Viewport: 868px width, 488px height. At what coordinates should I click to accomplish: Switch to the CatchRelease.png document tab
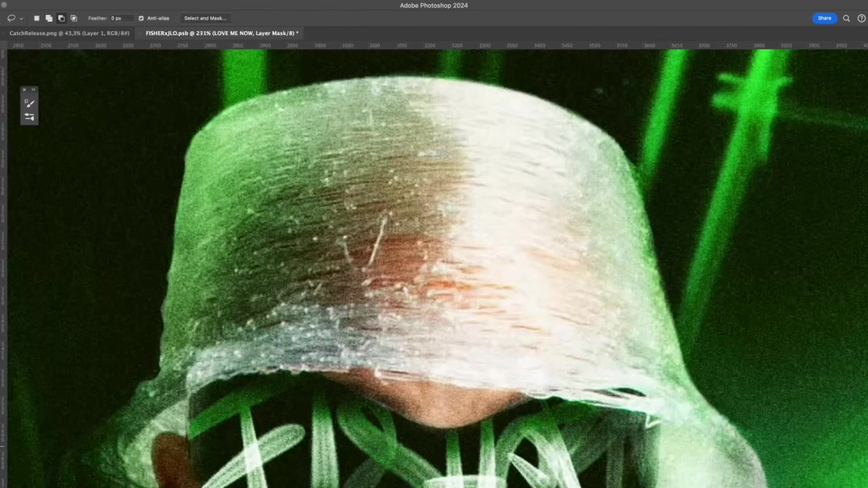[69, 33]
